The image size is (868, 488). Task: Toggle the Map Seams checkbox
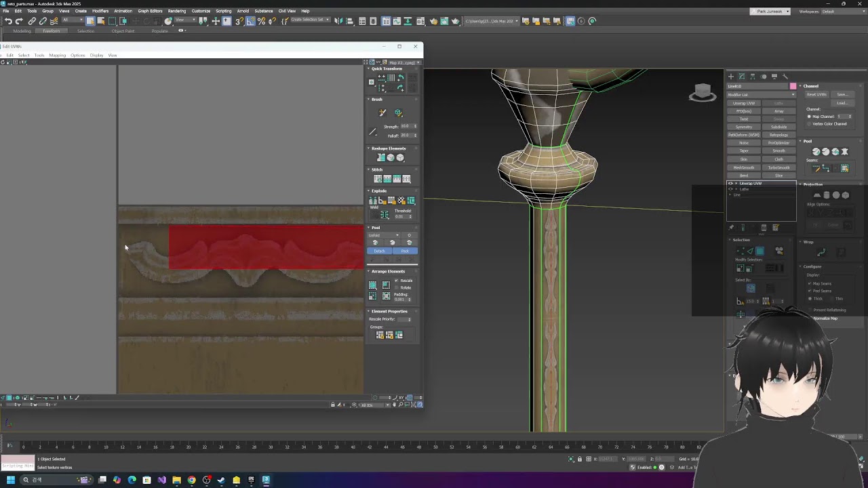click(809, 283)
